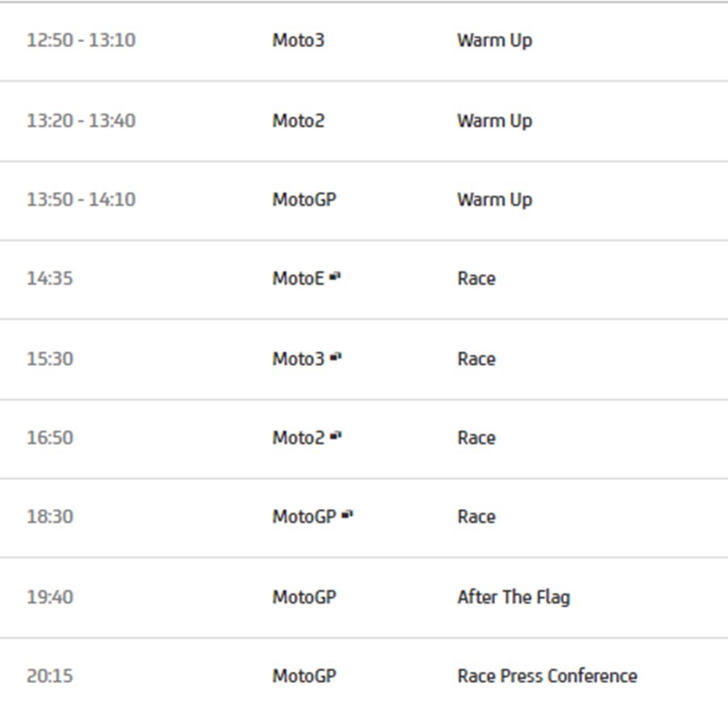Click the flag icon beside MotoGP race
The image size is (728, 713).
pyautogui.click(x=347, y=515)
